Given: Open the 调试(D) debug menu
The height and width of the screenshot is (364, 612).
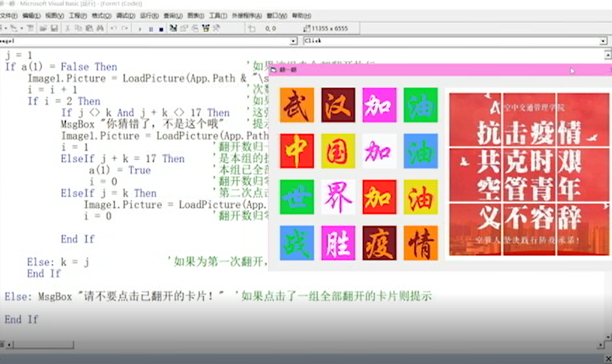Looking at the screenshot, I should pos(125,16).
